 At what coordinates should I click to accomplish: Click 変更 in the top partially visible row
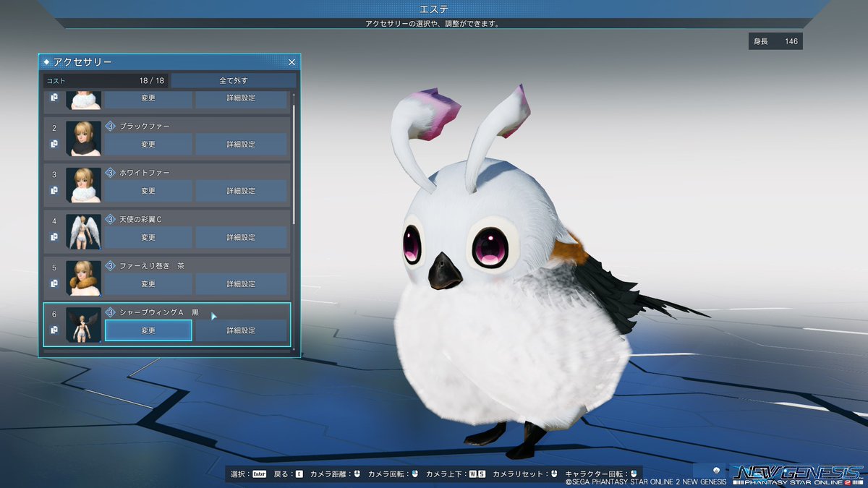[148, 99]
